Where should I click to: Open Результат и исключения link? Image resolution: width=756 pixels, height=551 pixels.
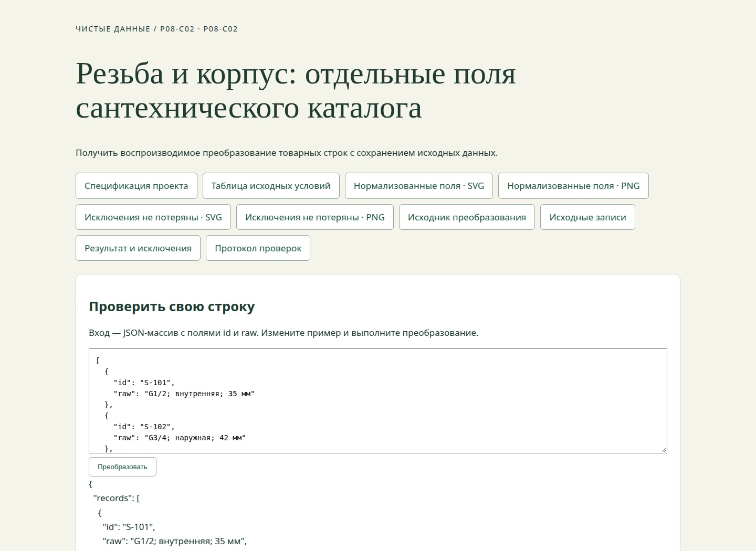click(x=138, y=248)
